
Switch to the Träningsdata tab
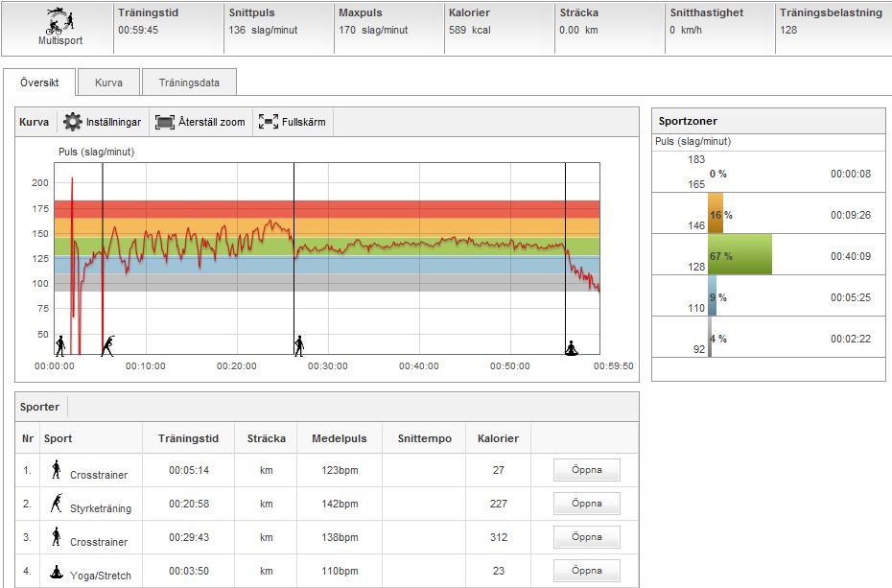(189, 82)
